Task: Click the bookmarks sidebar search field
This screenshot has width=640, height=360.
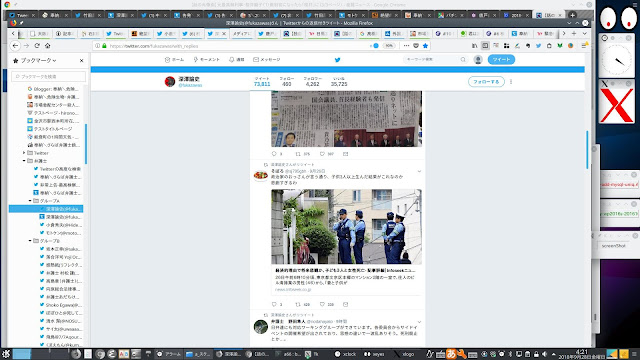Action: click(49, 76)
